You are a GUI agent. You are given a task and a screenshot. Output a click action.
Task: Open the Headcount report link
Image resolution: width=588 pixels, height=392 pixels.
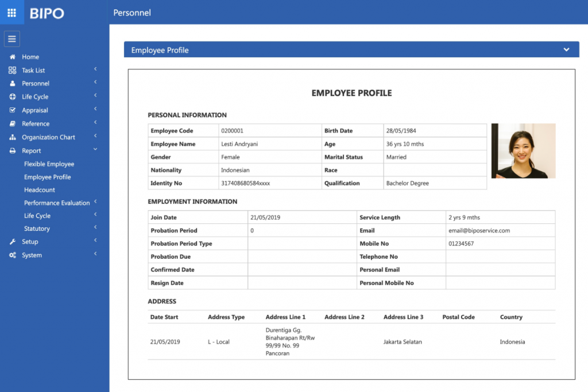[x=40, y=190]
